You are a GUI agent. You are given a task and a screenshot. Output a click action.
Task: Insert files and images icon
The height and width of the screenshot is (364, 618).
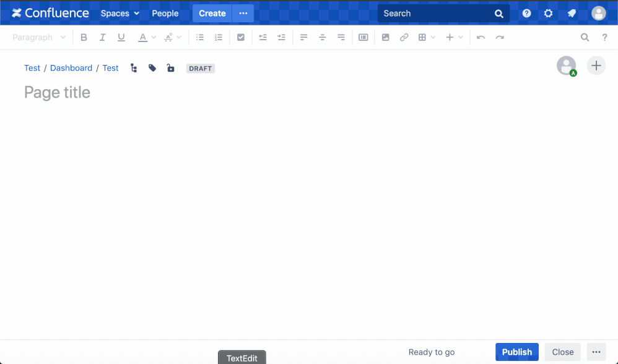click(385, 37)
